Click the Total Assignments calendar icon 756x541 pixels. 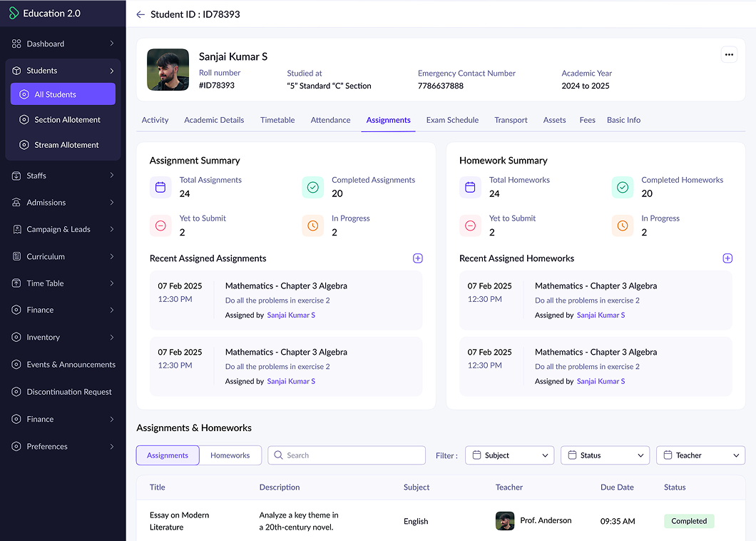tap(160, 187)
